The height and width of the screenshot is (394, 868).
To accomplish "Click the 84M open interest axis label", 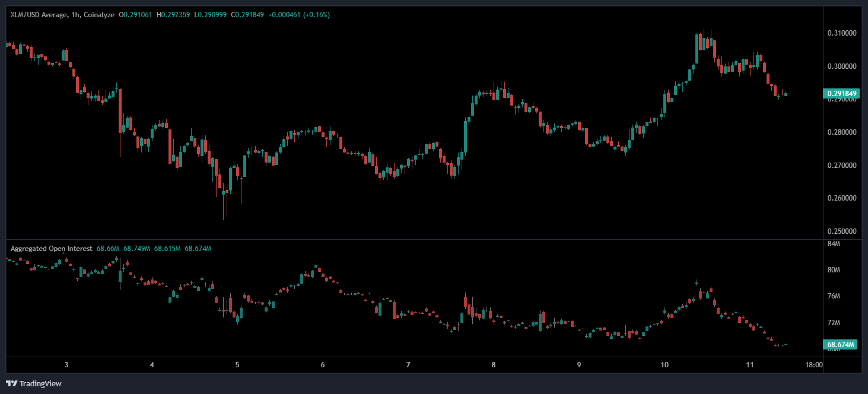I will (834, 244).
